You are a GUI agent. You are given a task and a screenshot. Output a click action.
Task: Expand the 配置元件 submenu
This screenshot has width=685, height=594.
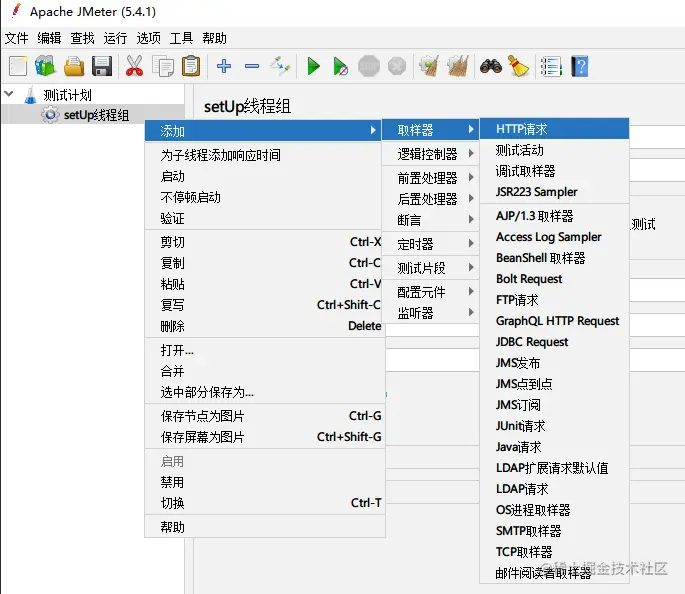pyautogui.click(x=430, y=292)
